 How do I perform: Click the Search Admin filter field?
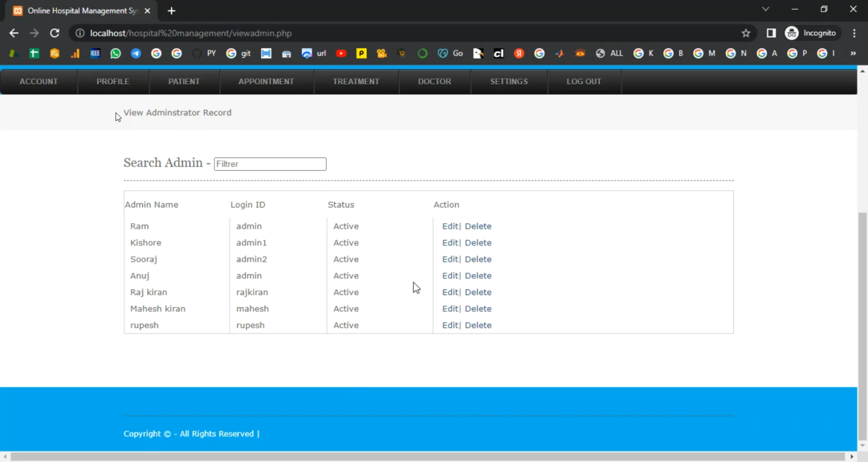point(270,164)
